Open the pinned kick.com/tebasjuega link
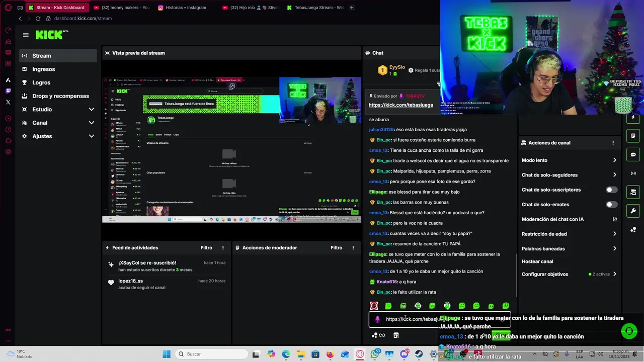The image size is (644, 362). tap(400, 105)
